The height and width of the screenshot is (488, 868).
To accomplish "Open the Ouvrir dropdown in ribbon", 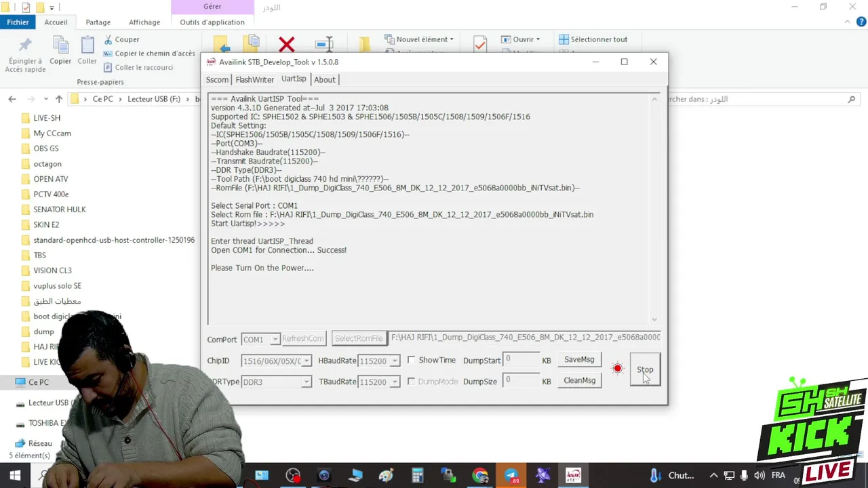I will [521, 39].
